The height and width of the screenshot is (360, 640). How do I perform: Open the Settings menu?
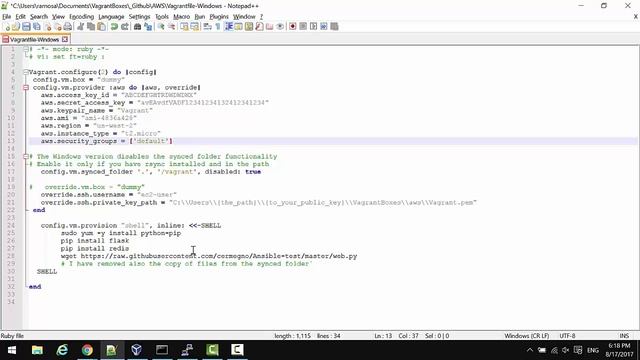click(x=140, y=17)
